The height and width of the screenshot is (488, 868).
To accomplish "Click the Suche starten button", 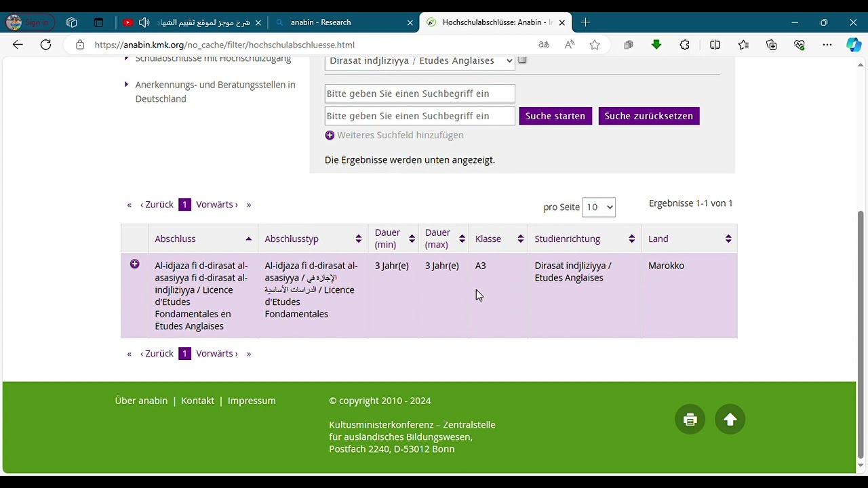I will click(555, 116).
